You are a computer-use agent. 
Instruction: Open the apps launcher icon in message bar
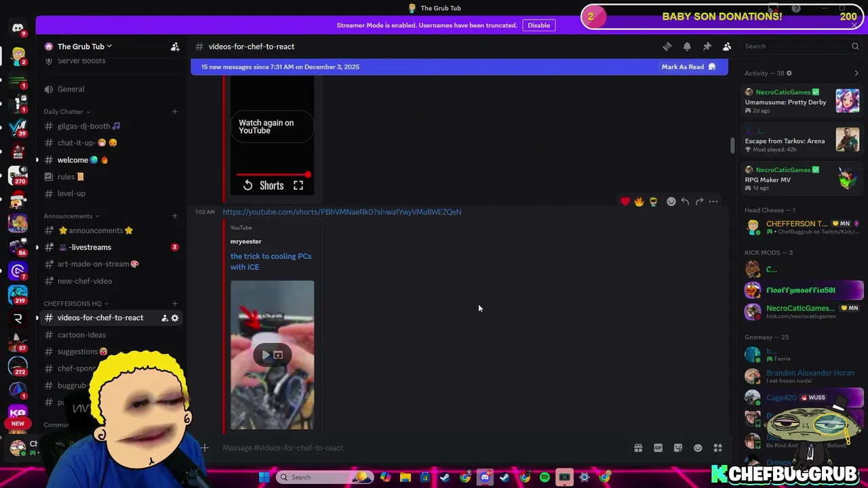click(x=717, y=448)
